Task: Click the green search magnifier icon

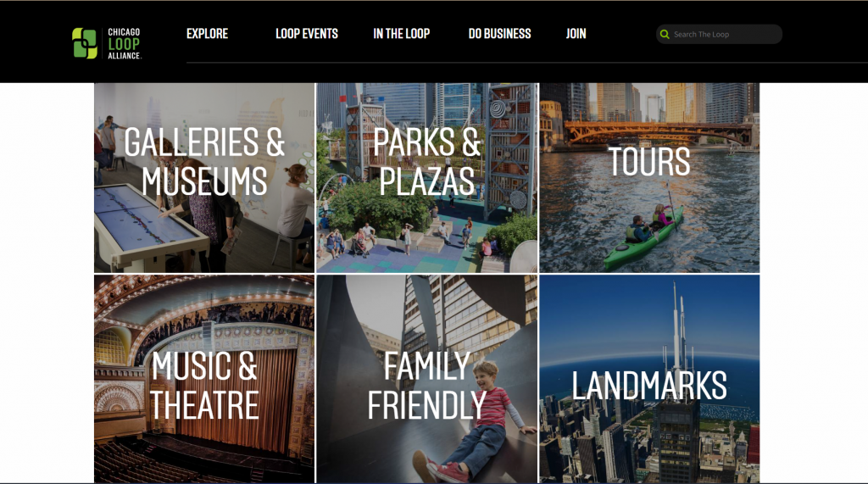Action: [665, 35]
